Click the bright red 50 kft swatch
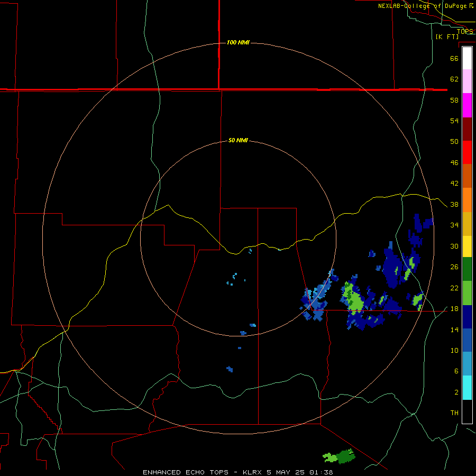This screenshot has height=476, width=476. [467, 152]
